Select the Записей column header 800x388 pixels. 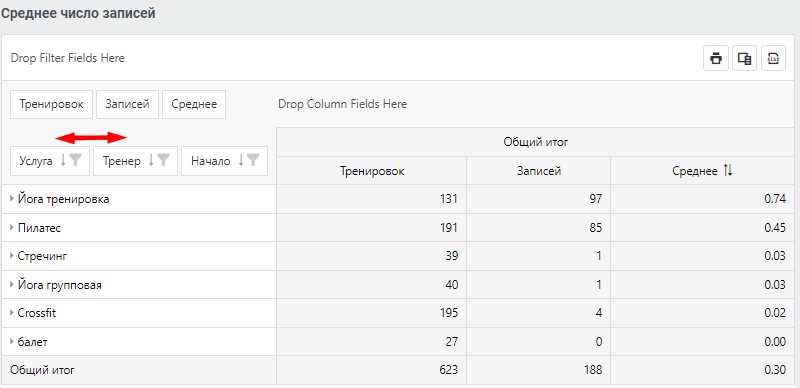point(539,171)
